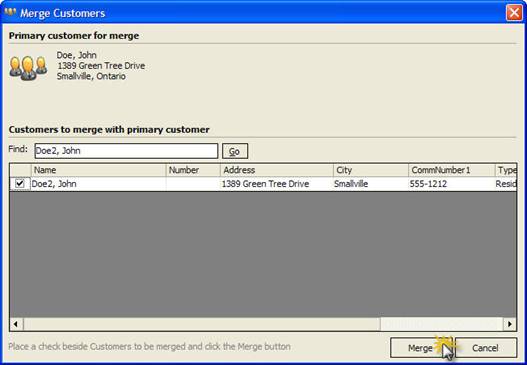Viewport: 527px width, 365px height.
Task: Click the 'Doe, John' primary customer name
Action: pyautogui.click(x=76, y=55)
